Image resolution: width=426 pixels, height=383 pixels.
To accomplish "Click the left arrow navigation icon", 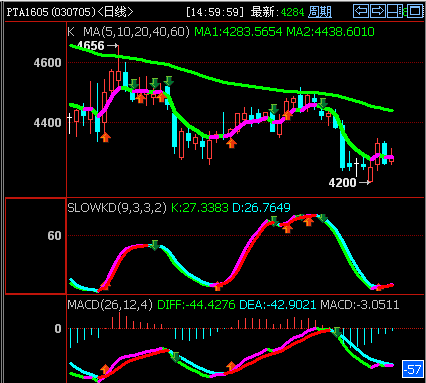I will click(x=361, y=11).
